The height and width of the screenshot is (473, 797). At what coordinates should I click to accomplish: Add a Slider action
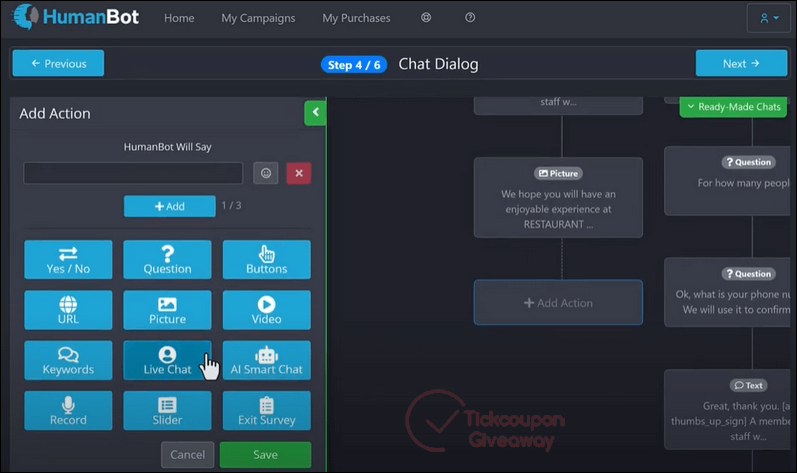pyautogui.click(x=167, y=411)
